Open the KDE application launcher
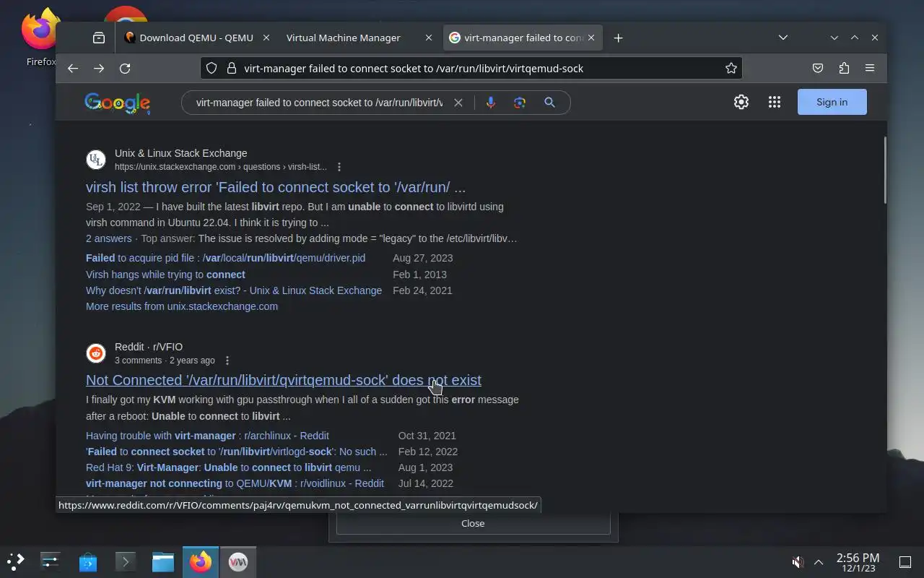Screen dimensions: 924x578 pos(16,561)
